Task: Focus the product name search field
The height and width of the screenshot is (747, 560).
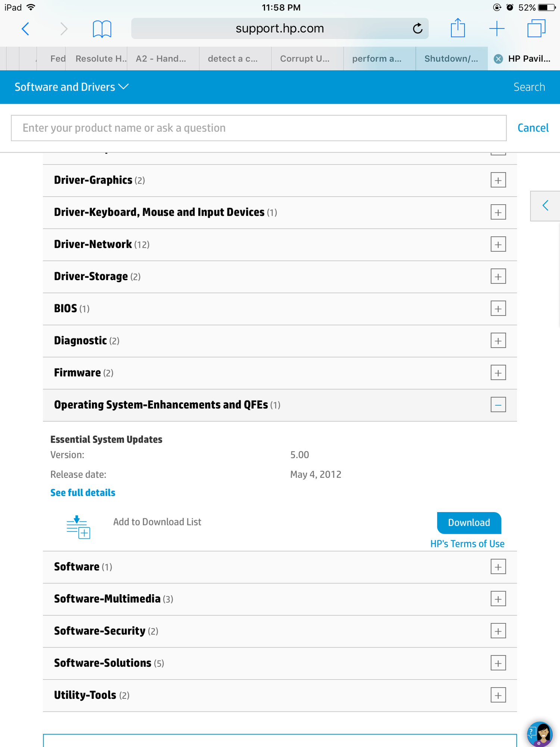Action: point(258,128)
